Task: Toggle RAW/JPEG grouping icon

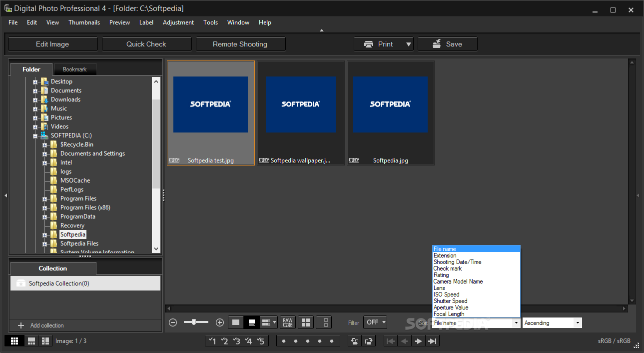Action: point(287,322)
